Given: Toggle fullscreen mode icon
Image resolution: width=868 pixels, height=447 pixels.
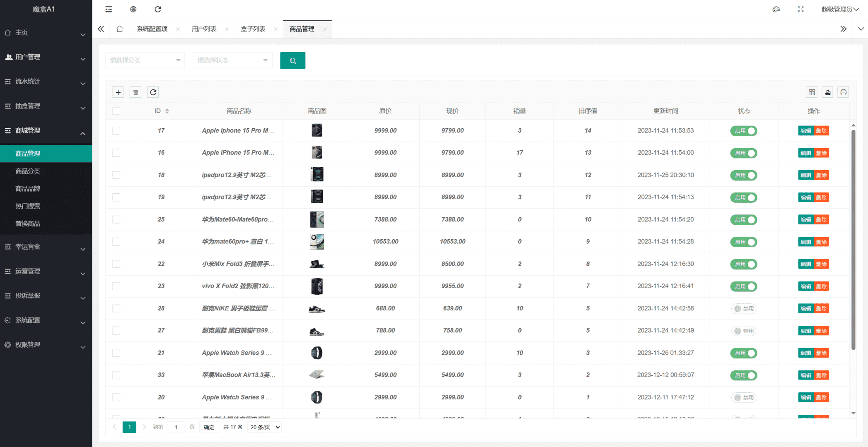Looking at the screenshot, I should coord(800,9).
